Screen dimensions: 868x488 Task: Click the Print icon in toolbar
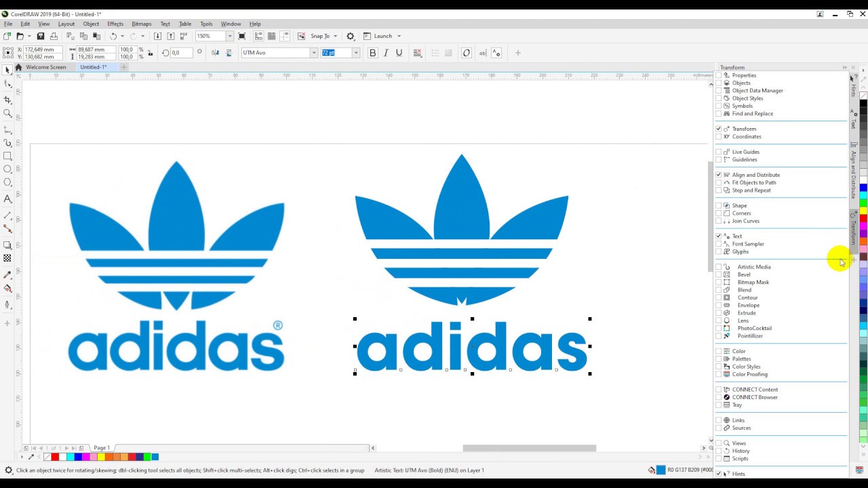[54, 36]
